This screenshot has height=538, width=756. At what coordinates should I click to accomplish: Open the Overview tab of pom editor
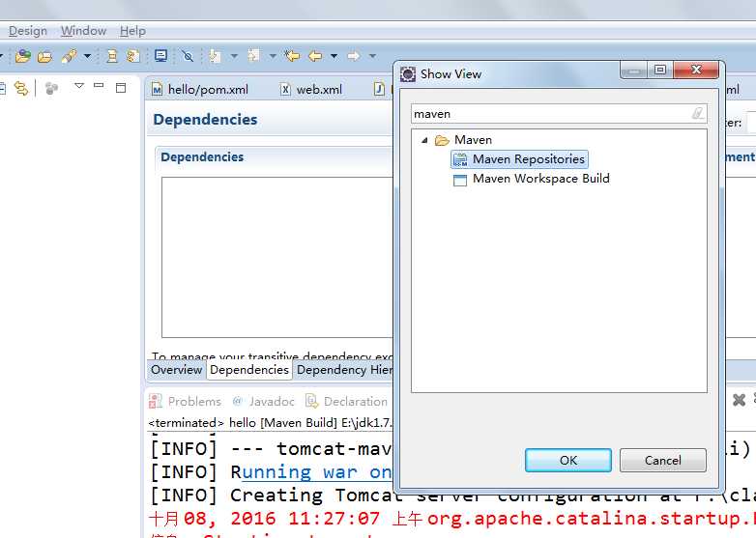pos(177,370)
